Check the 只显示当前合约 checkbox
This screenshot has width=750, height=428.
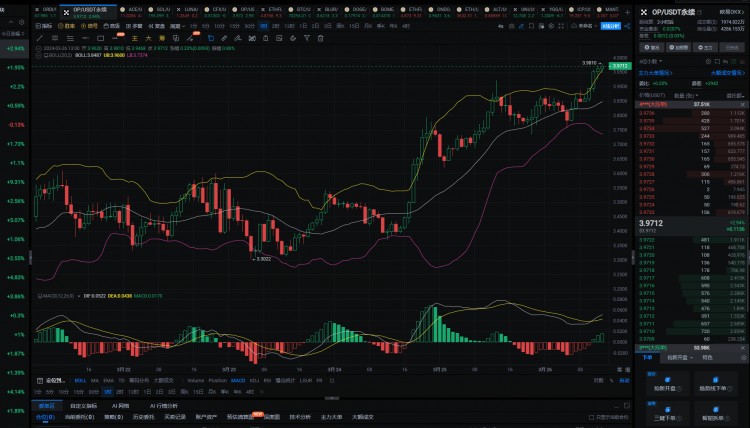pos(592,417)
